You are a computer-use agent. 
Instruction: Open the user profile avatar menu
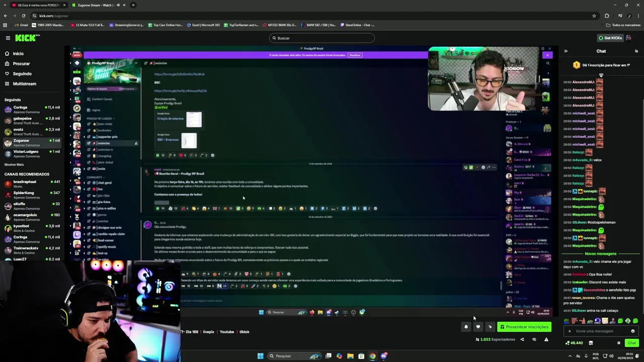click(x=629, y=38)
